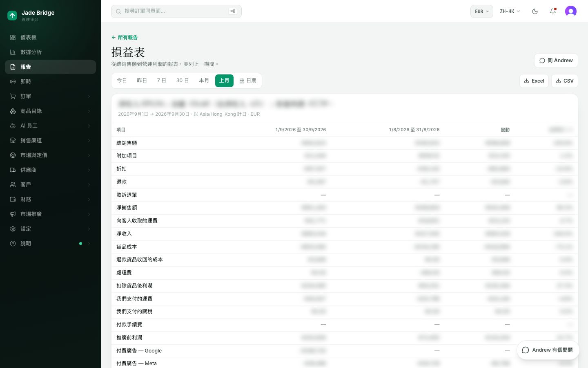Click the Jade Bridge logo icon
The width and height of the screenshot is (588, 368).
pyautogui.click(x=12, y=16)
